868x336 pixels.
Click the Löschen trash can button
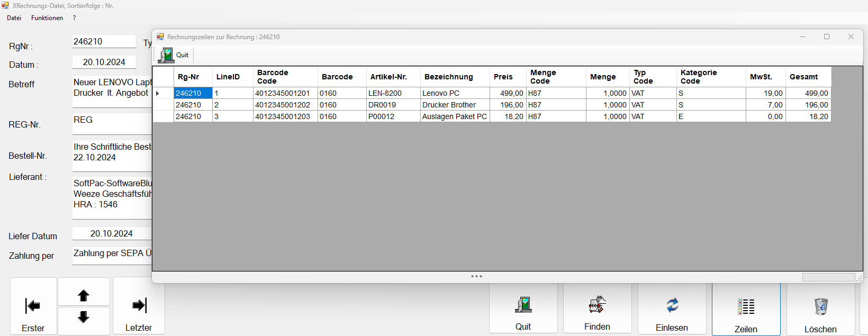pyautogui.click(x=820, y=310)
